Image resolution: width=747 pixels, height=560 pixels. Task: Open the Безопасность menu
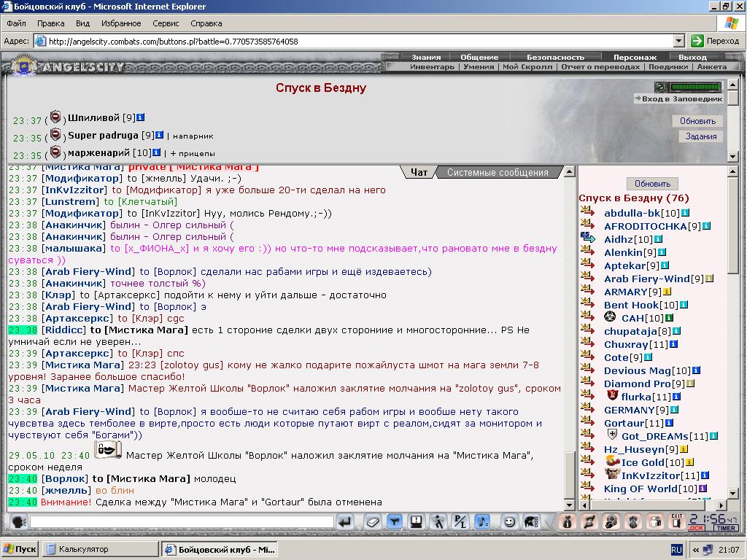[x=555, y=57]
